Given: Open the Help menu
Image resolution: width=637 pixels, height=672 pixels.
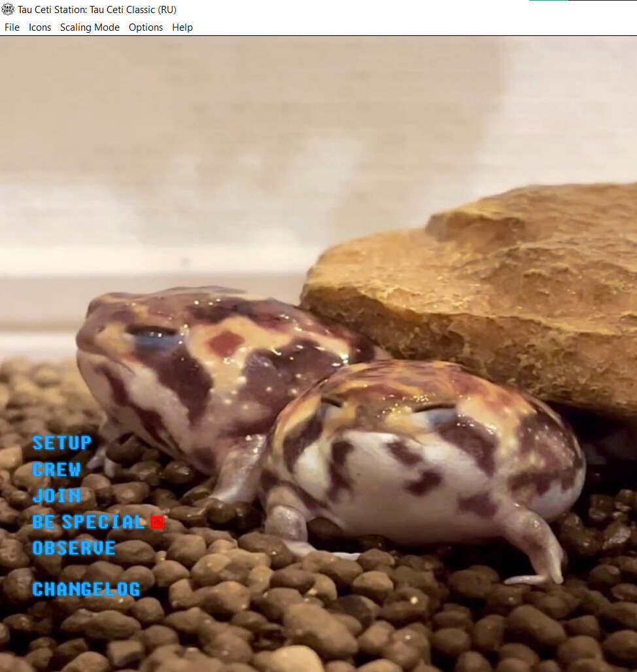Looking at the screenshot, I should click(182, 27).
